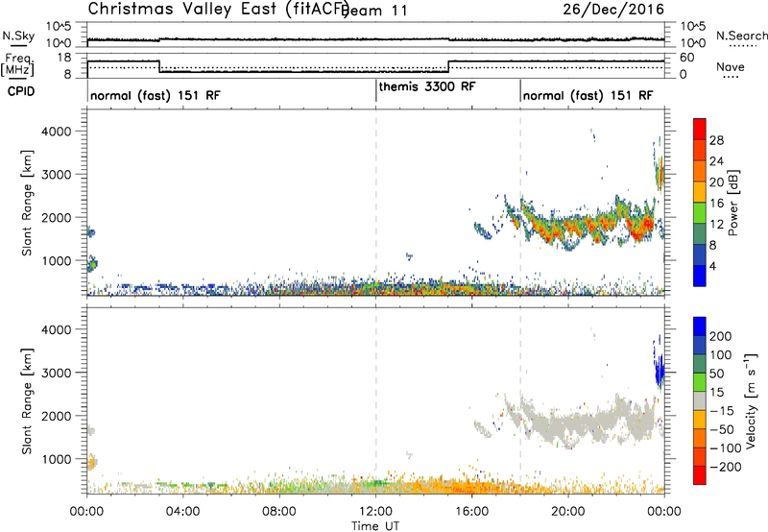The width and height of the screenshot is (768, 532).
Task: Select the bright blue bottom segment of Power bar
Action: click(x=700, y=276)
